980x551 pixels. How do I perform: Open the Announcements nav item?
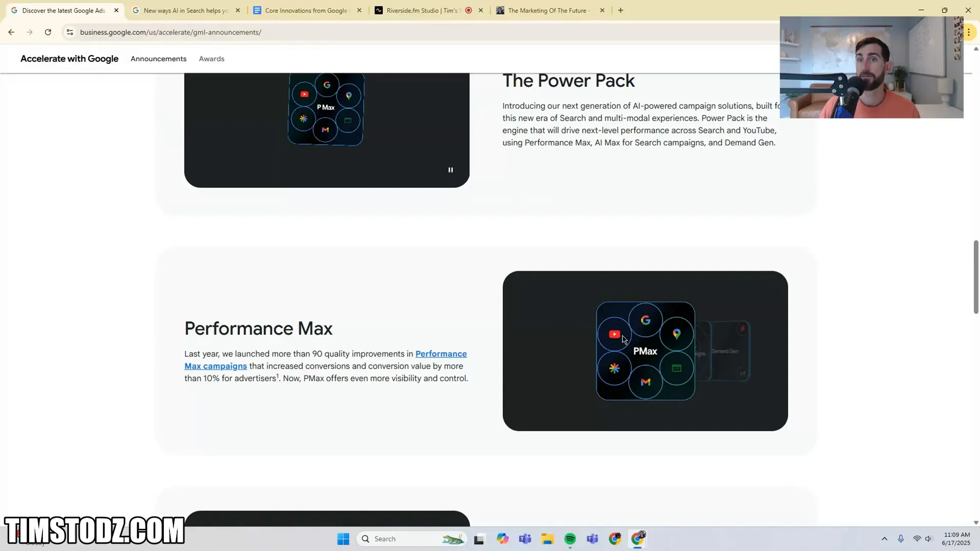pyautogui.click(x=158, y=59)
